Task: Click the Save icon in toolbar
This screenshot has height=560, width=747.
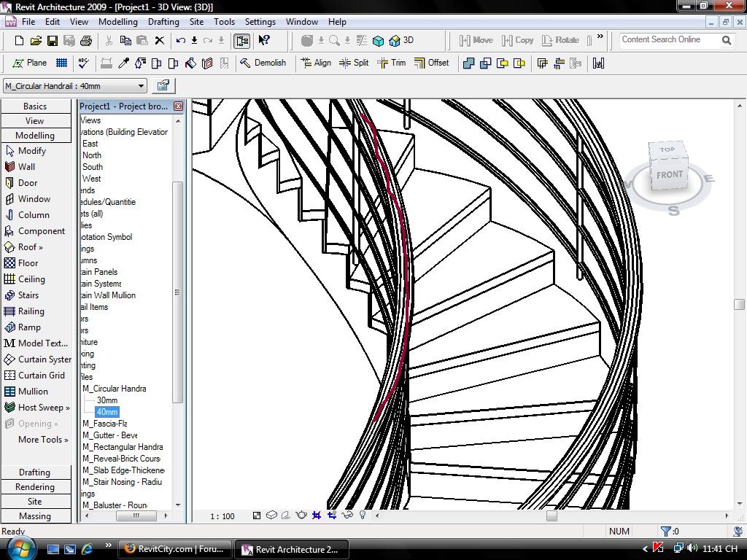Action: point(53,41)
